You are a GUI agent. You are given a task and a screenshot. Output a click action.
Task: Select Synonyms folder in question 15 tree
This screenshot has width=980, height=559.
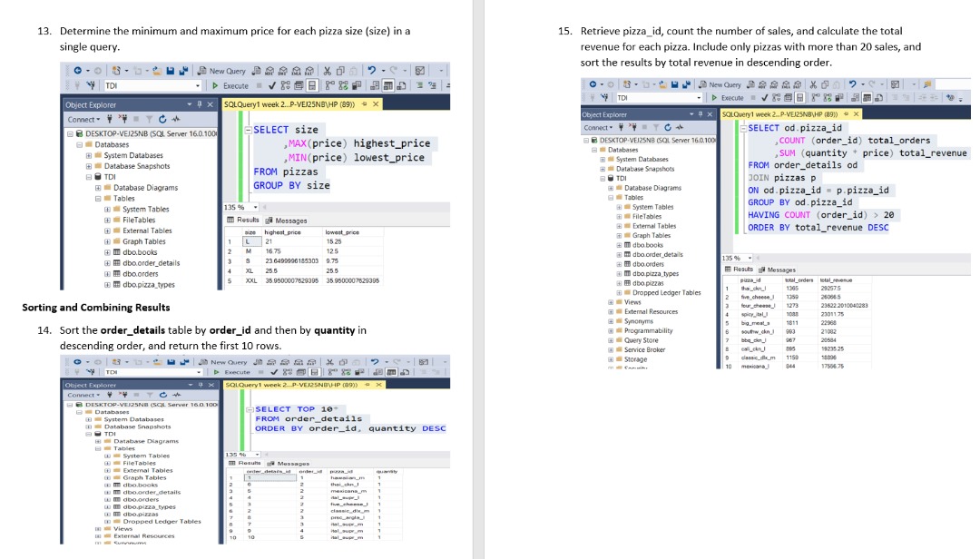coord(639,321)
